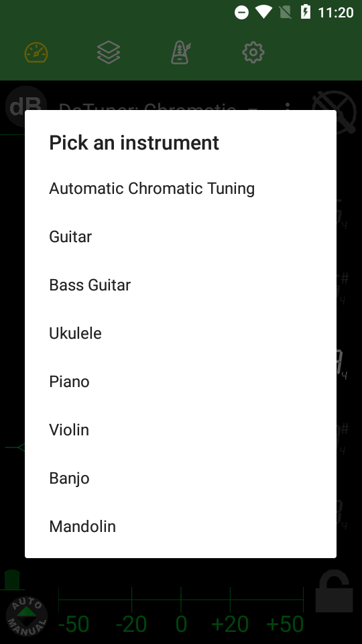Image resolution: width=362 pixels, height=644 pixels.
Task: Tap the open padlock icon
Action: [334, 590]
